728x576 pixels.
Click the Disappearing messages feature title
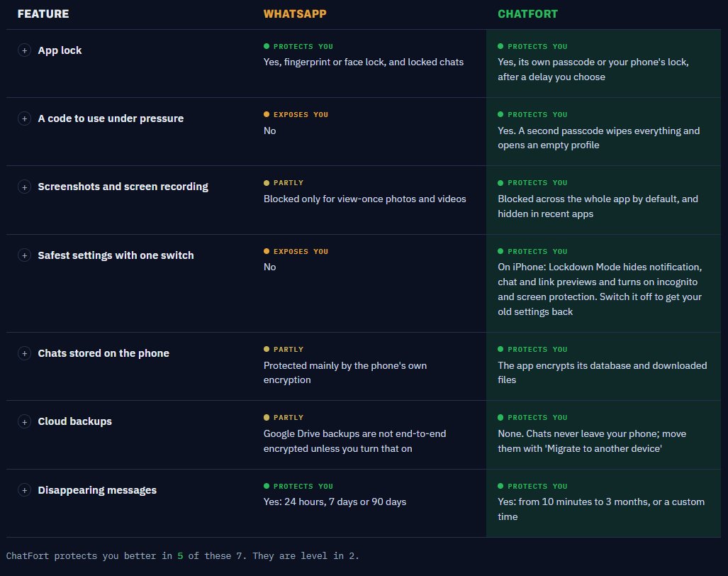point(97,490)
